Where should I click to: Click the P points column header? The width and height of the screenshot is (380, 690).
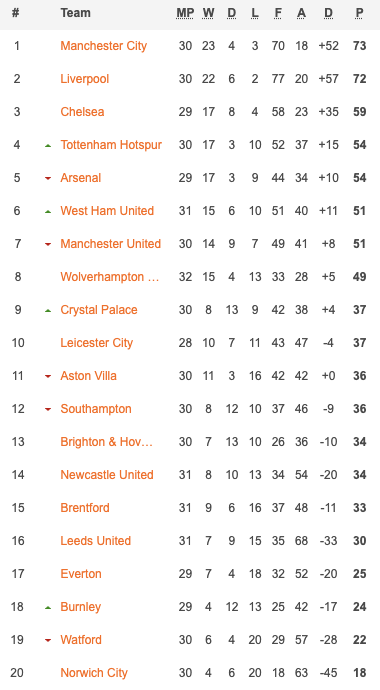pos(359,13)
